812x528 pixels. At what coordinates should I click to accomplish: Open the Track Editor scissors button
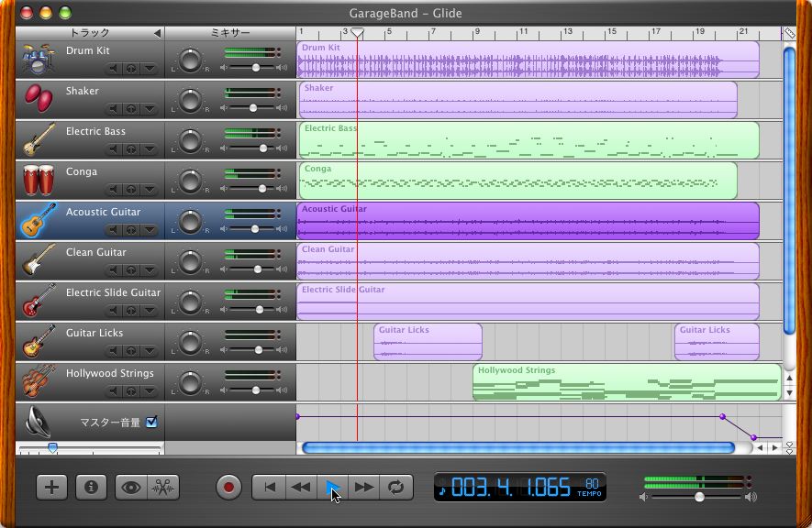(x=163, y=487)
